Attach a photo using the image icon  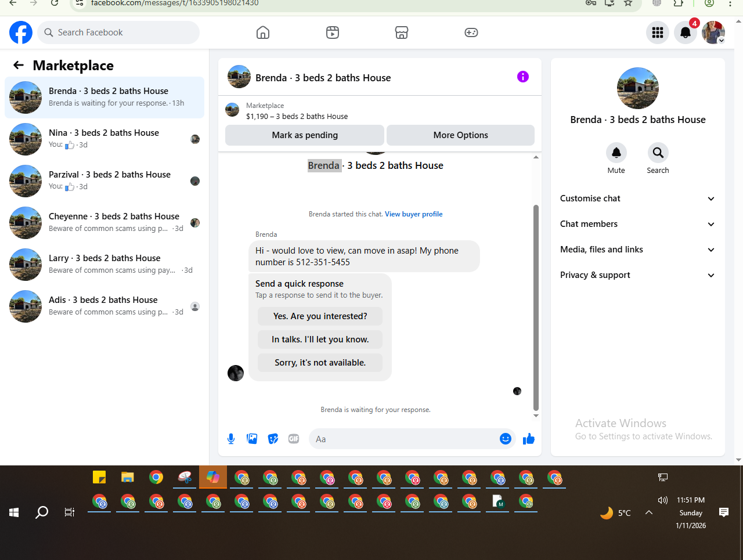pos(252,439)
